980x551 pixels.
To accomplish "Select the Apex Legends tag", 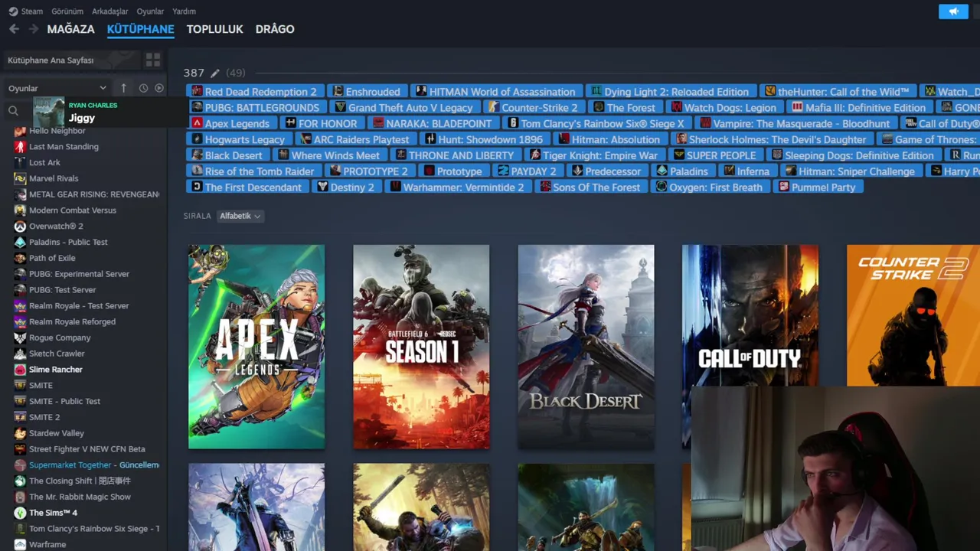I will coord(231,124).
